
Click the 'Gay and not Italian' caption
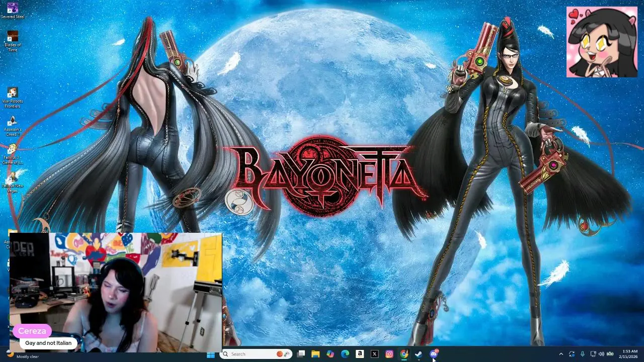click(48, 343)
